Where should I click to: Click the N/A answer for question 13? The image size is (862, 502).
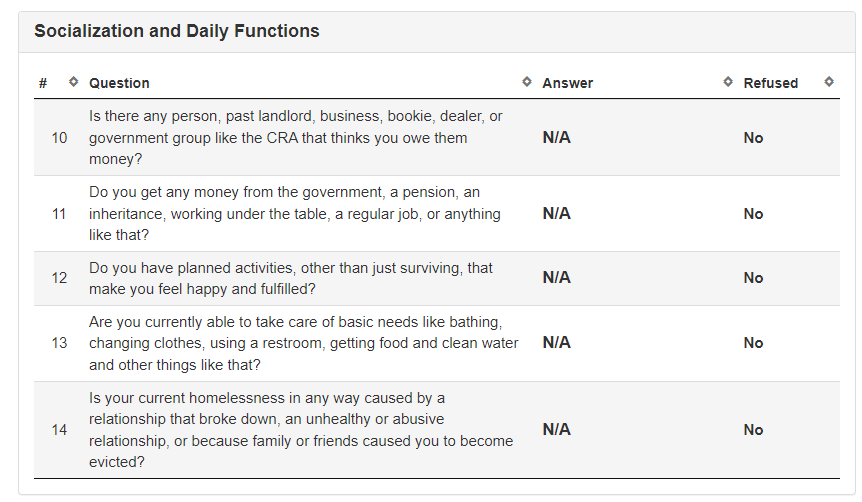(x=557, y=343)
